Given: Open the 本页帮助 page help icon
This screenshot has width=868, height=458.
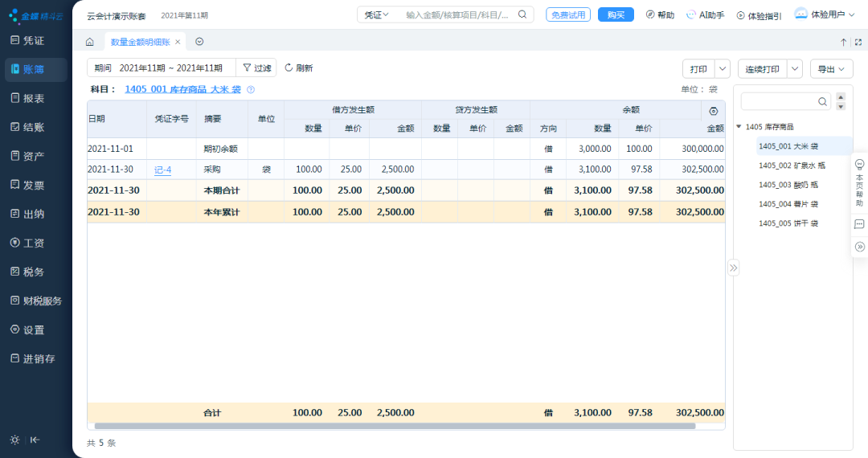Looking at the screenshot, I should pyautogui.click(x=859, y=183).
